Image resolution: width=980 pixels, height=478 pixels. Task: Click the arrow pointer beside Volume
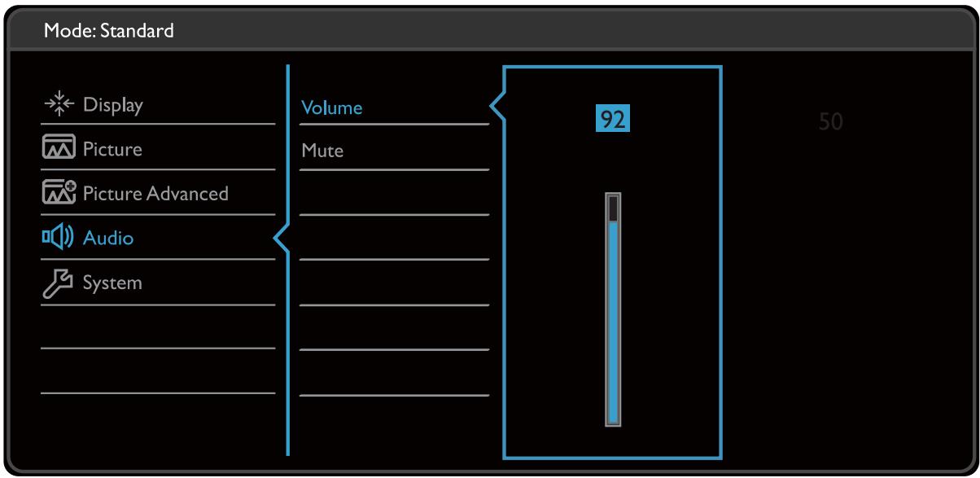[x=496, y=107]
